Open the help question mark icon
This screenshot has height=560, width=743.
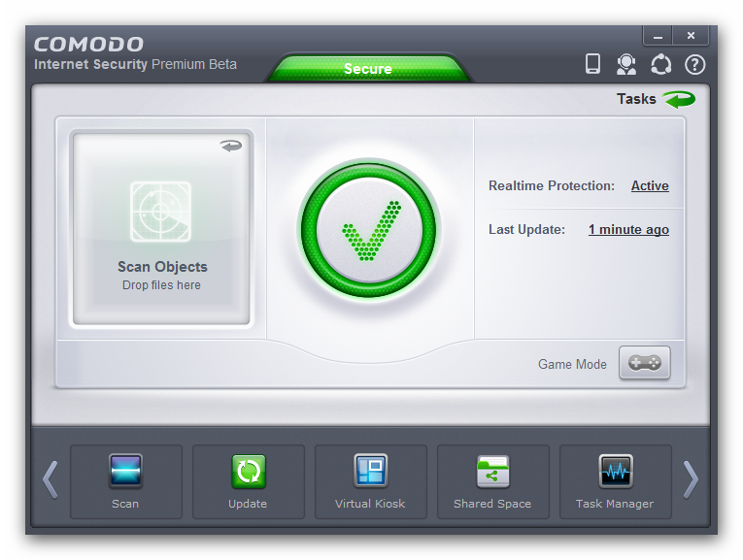694,64
